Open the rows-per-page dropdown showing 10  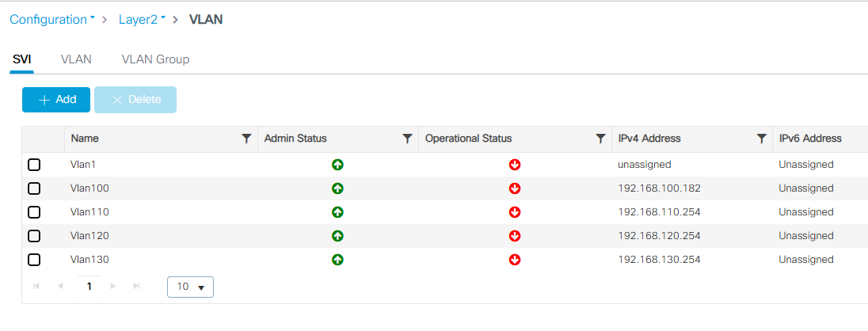click(190, 287)
